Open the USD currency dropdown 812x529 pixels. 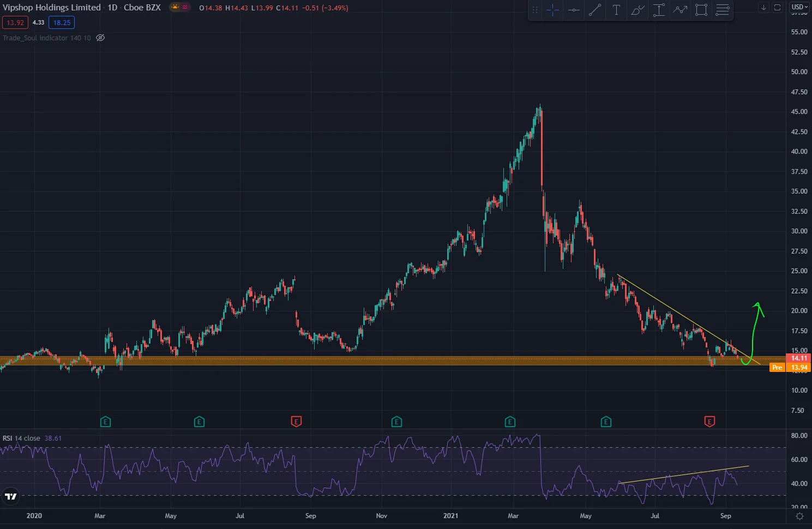tap(799, 7)
